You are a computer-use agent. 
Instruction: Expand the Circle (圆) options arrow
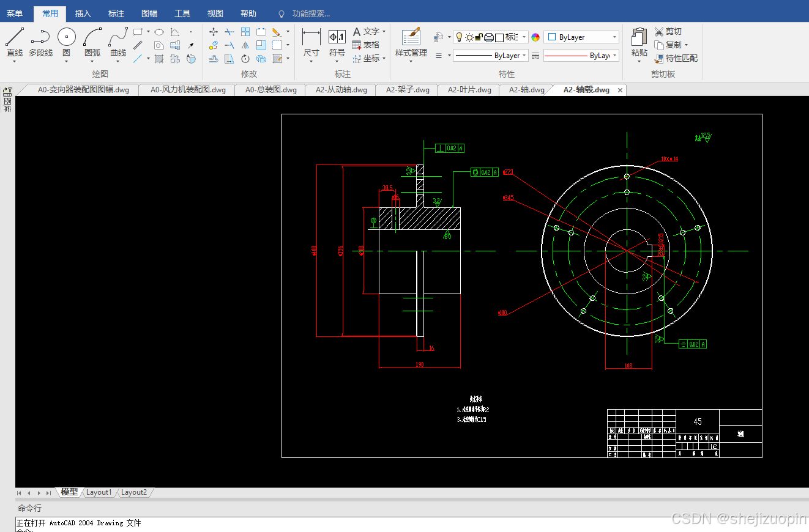[66, 61]
